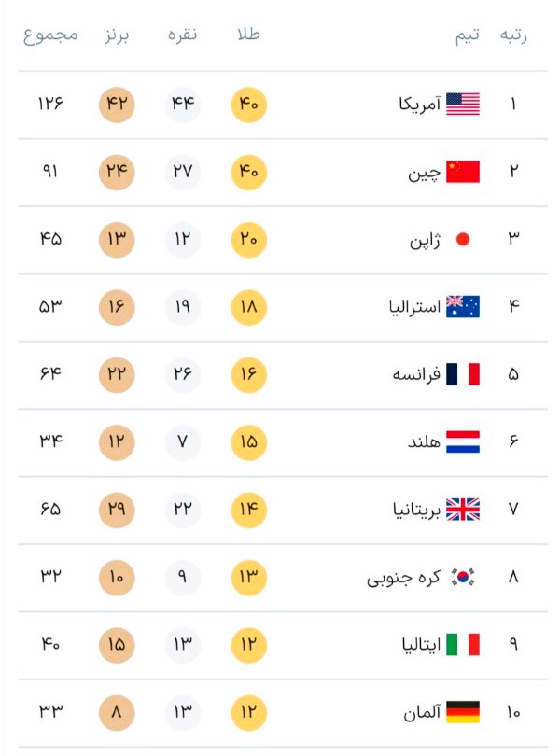
Task: Click the China flag icon
Action: pos(463,172)
